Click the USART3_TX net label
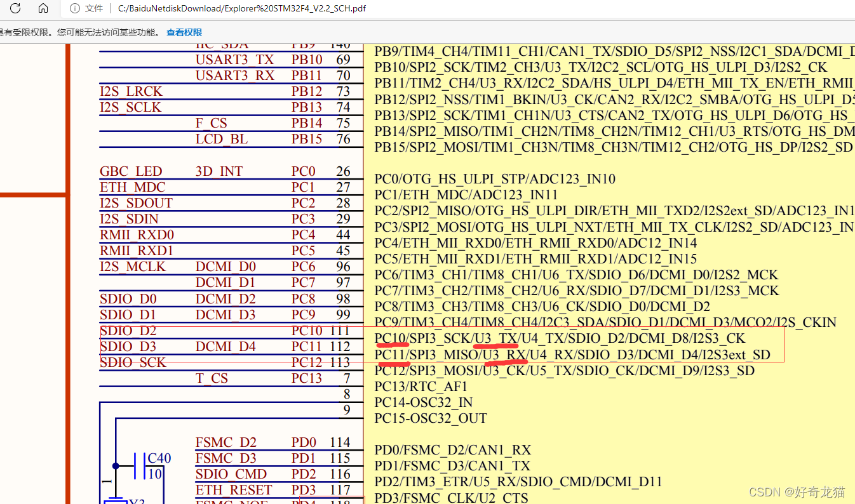 [234, 60]
